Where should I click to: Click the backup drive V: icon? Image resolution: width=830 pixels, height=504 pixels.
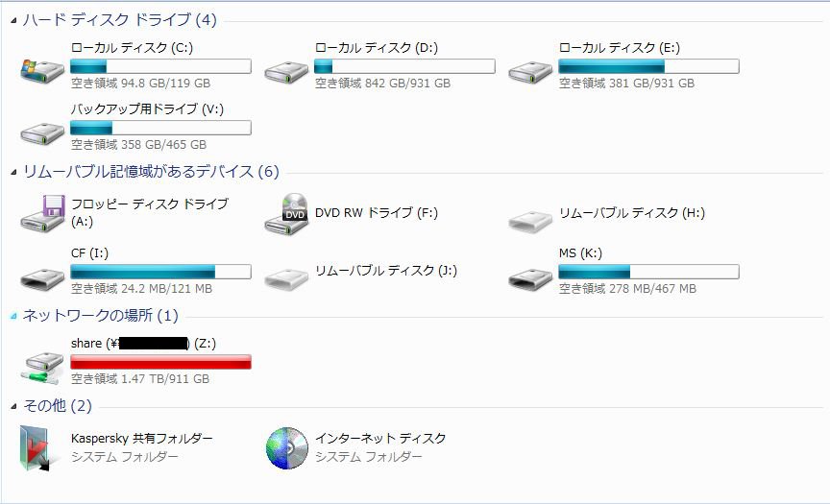tap(42, 131)
